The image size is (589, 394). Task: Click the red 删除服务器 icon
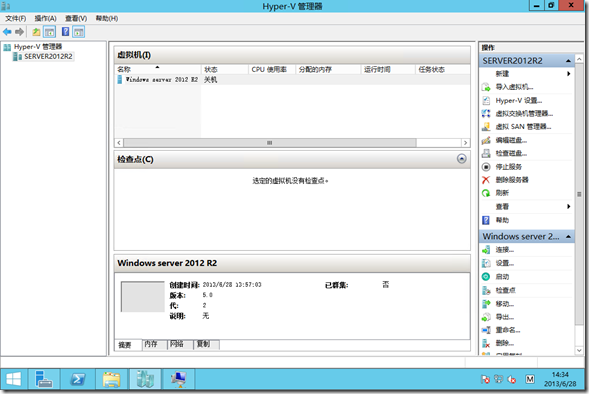[486, 180]
